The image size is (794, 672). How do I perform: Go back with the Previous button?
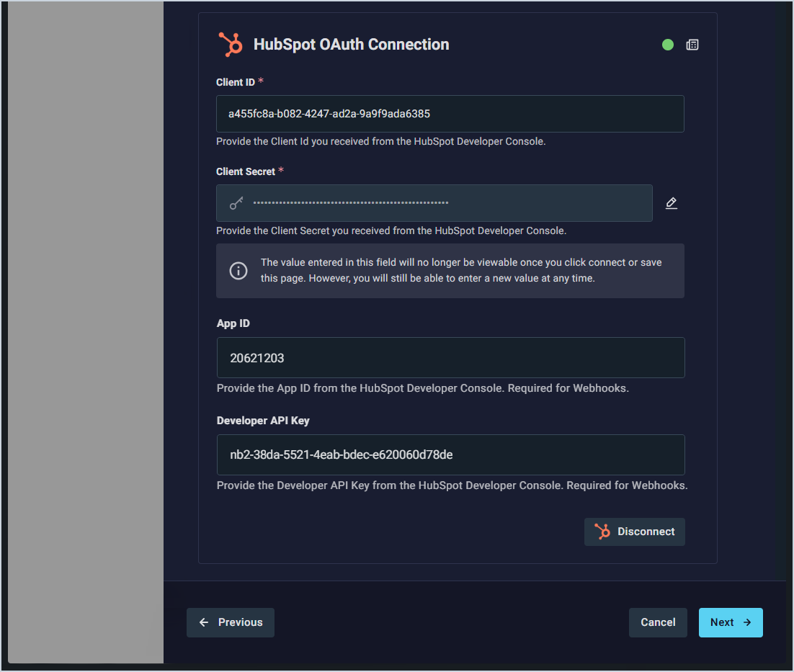(231, 622)
